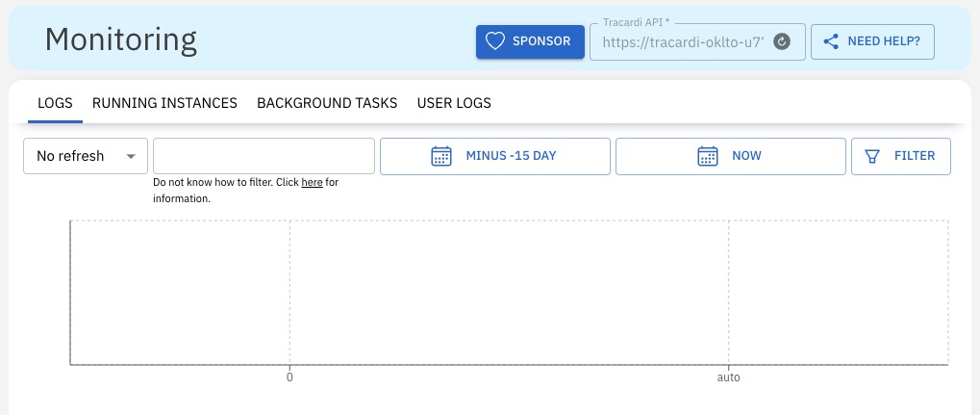Follow the "here" filtering information link
This screenshot has width=980, height=415.
point(312,182)
